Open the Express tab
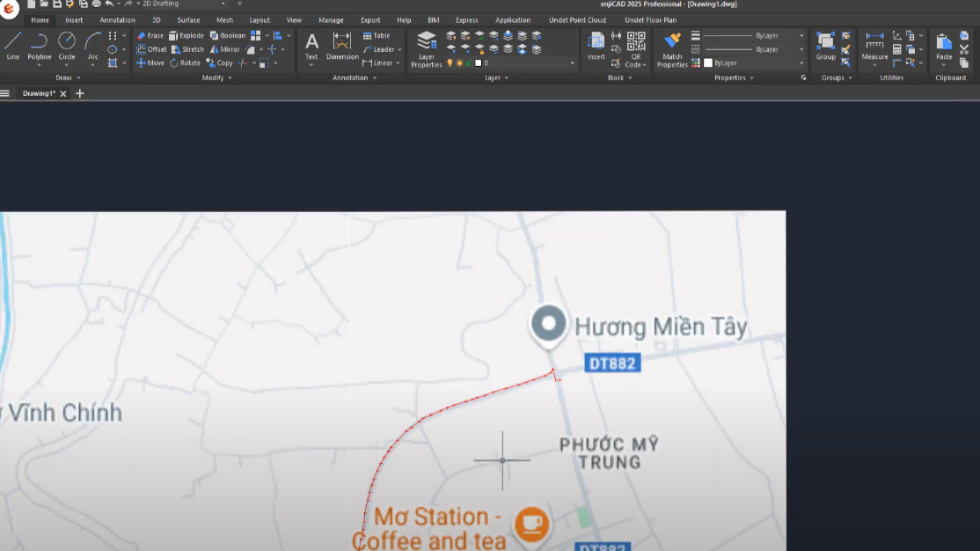 pos(466,20)
